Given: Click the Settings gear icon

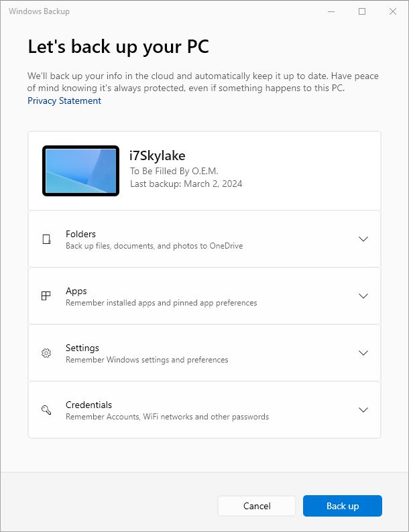Looking at the screenshot, I should click(46, 353).
